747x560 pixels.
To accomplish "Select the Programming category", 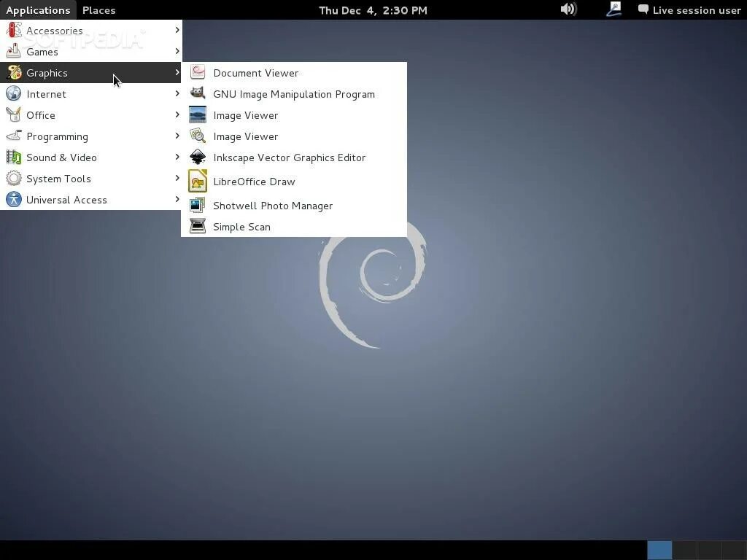I will [90, 136].
